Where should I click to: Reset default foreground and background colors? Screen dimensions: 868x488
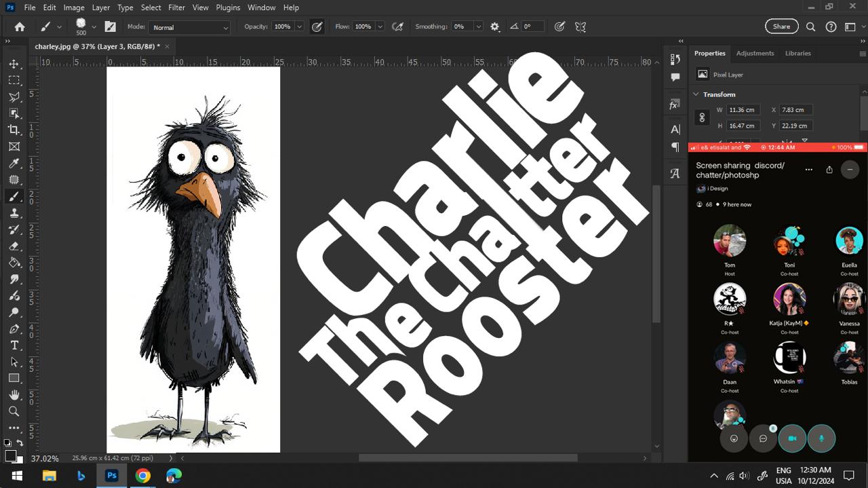7,443
